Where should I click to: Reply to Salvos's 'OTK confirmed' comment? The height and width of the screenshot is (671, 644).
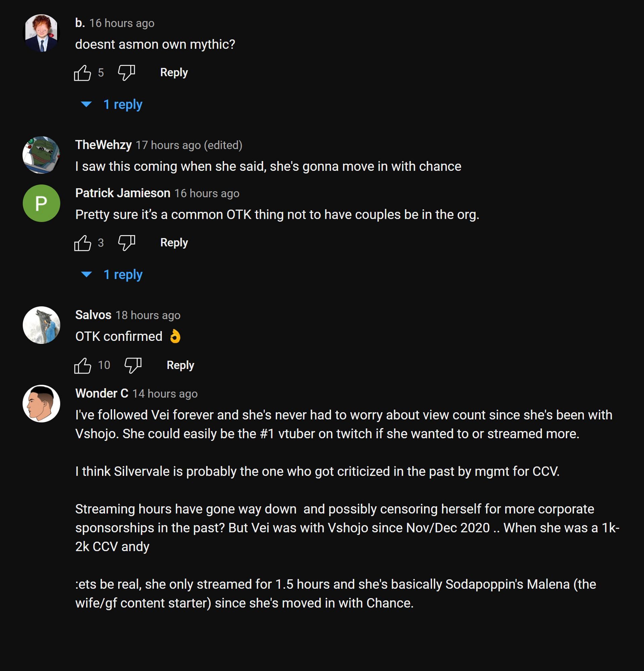click(180, 365)
